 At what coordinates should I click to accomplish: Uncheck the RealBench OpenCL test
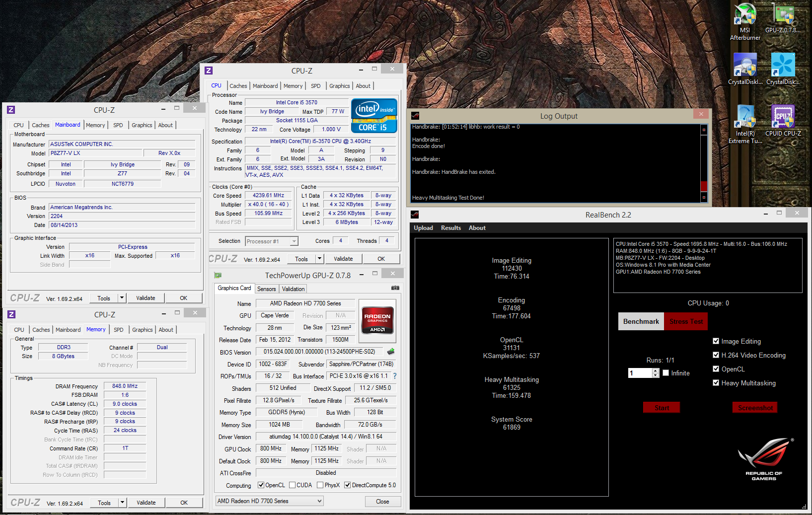(716, 369)
